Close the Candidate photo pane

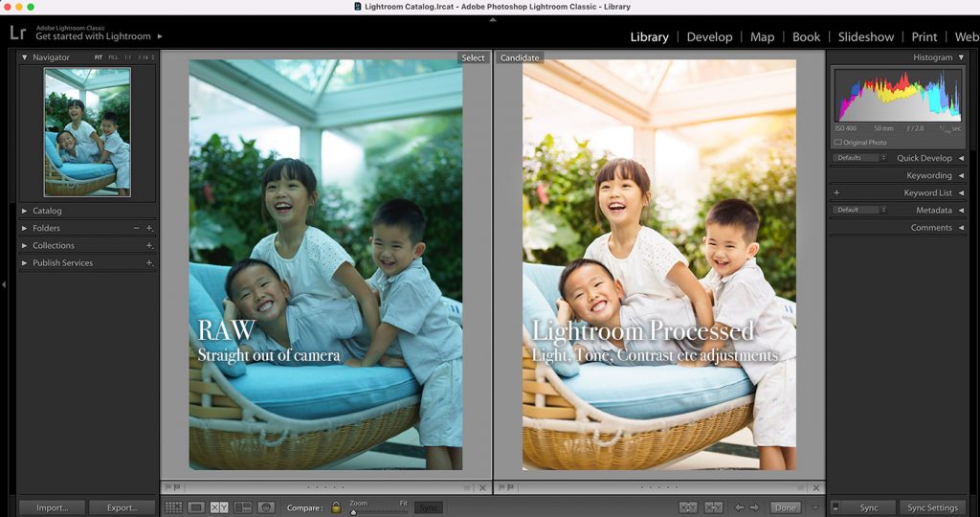coord(815,487)
